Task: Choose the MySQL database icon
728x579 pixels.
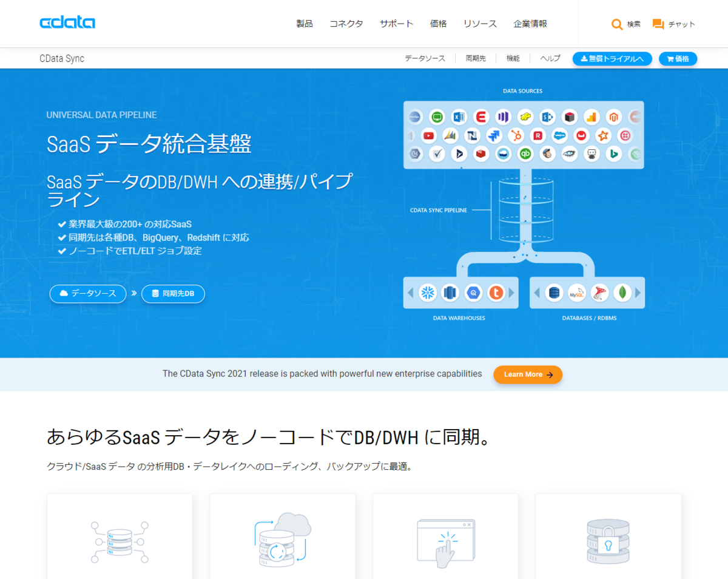Action: coord(576,293)
